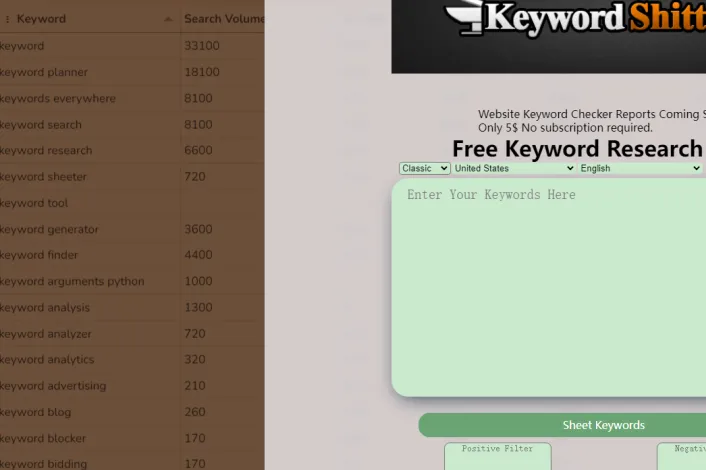The image size is (706, 470).
Task: Select the 'keyword finder' row
Action: click(x=132, y=255)
